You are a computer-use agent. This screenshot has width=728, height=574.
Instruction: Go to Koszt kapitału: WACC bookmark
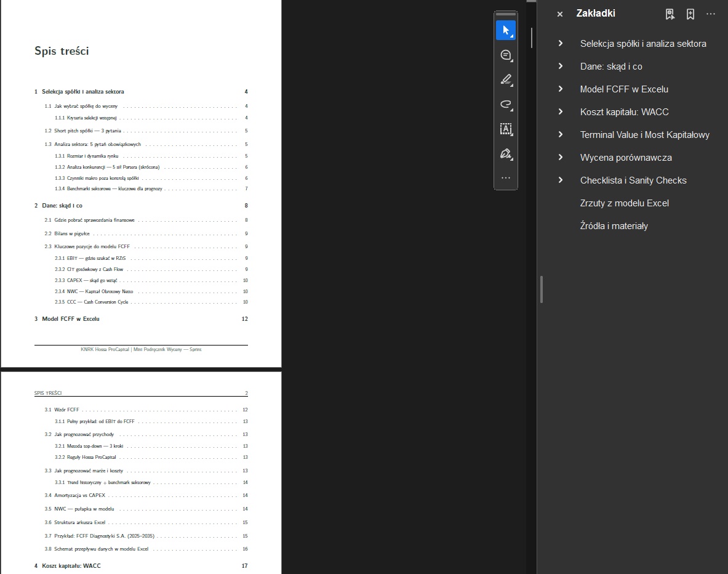[x=625, y=112]
